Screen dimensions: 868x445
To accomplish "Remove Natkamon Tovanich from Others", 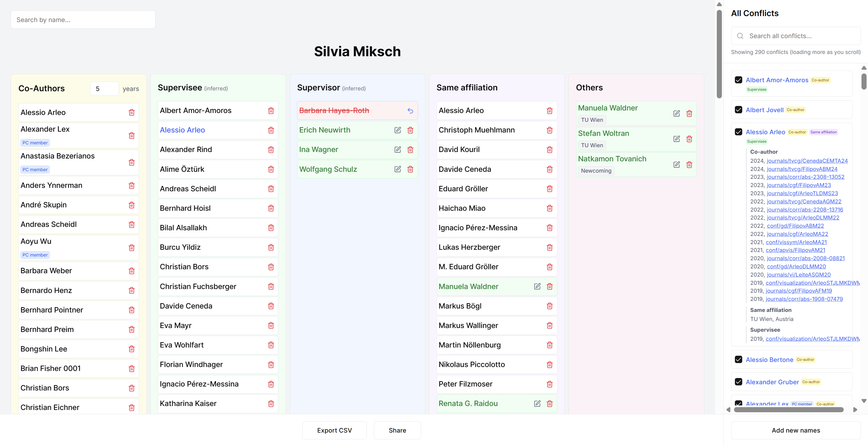I will (x=689, y=164).
